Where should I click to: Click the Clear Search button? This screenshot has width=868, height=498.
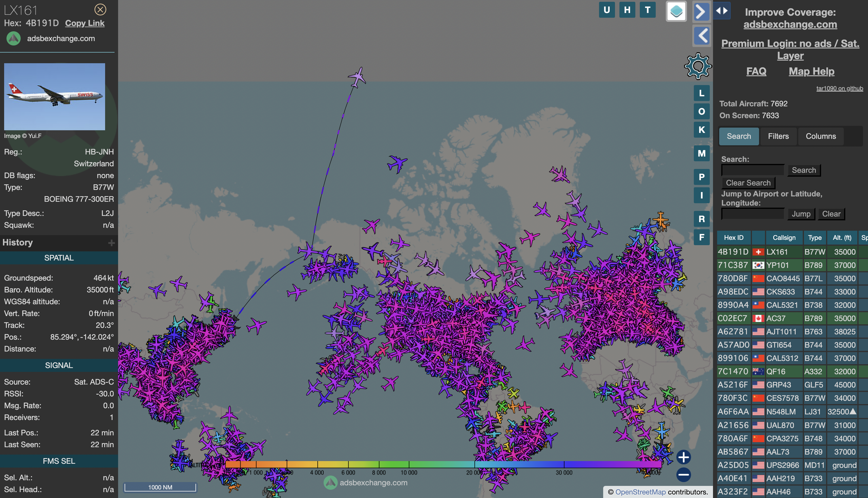(x=748, y=183)
